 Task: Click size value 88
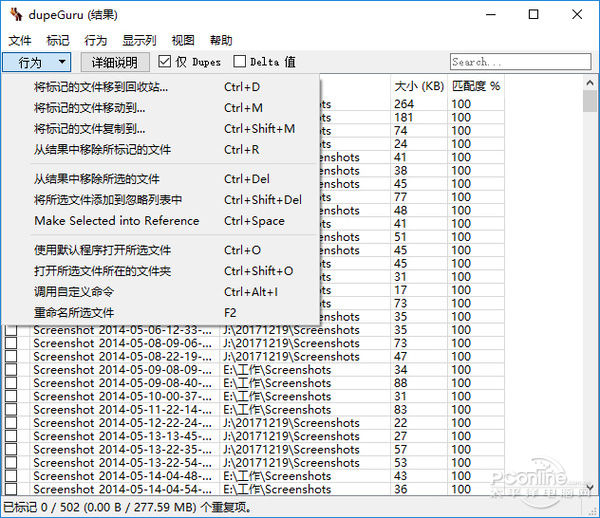pos(401,383)
